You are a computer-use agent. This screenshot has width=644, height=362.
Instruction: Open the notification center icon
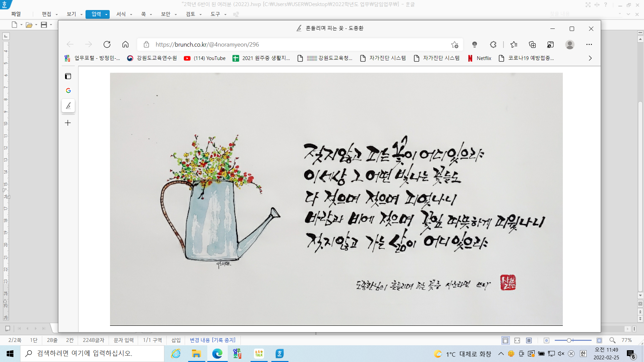631,354
